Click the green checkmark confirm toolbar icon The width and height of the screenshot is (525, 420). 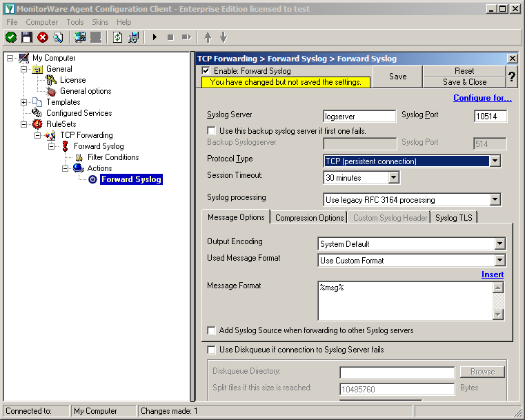click(x=11, y=37)
